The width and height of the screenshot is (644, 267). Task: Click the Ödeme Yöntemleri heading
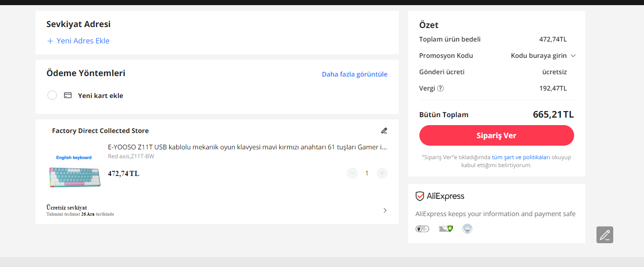[x=86, y=73]
